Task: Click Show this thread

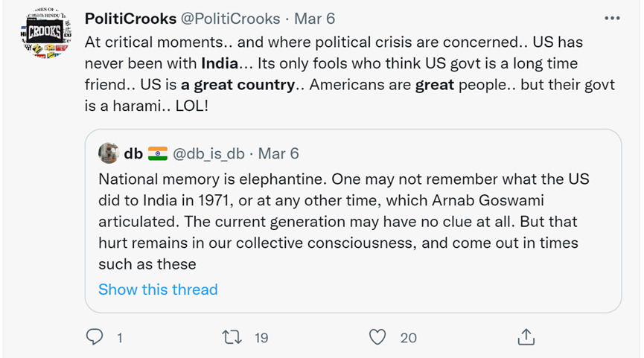Action: point(158,290)
